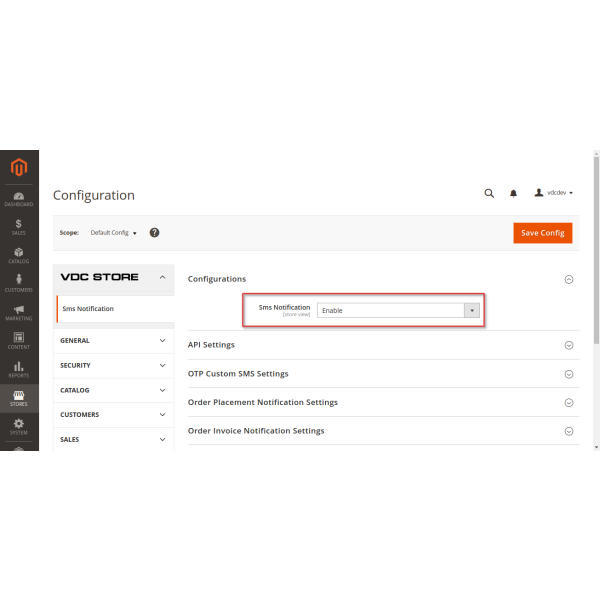Open the Customers sidebar icon
Viewport: 600px width, 600px height.
[19, 284]
